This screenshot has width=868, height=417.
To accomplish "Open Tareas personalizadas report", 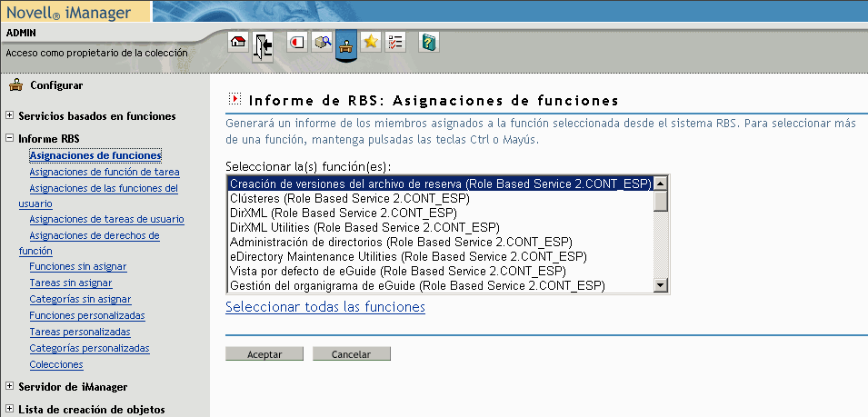I will click(x=80, y=332).
